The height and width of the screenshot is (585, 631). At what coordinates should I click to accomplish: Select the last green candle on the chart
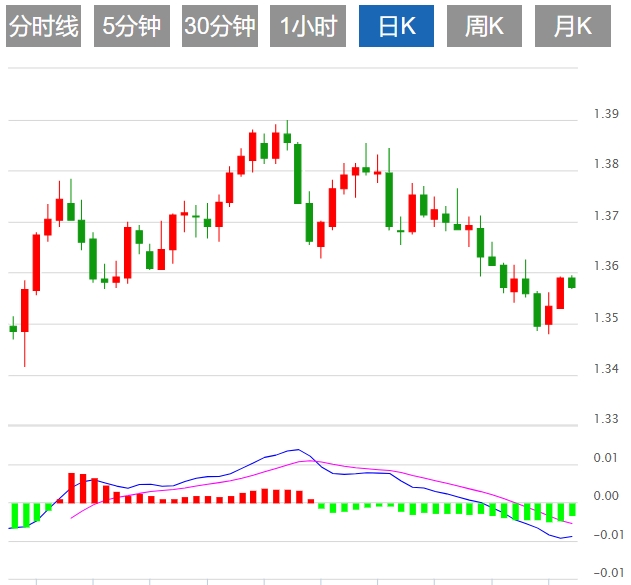tap(572, 282)
